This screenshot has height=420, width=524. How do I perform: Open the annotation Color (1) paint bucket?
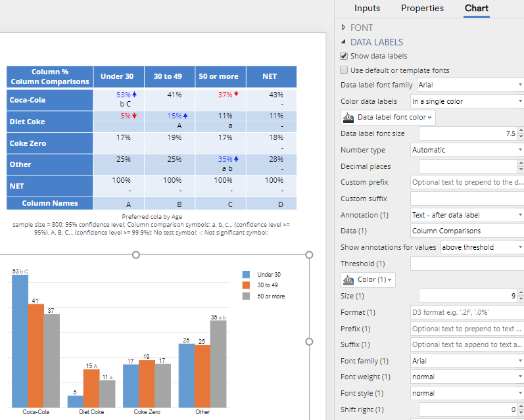[x=368, y=280]
